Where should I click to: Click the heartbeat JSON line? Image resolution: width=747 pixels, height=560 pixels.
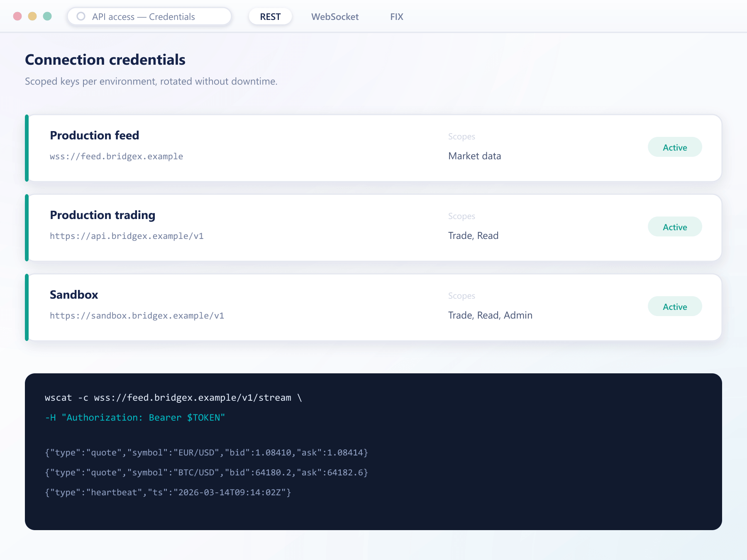(168, 492)
